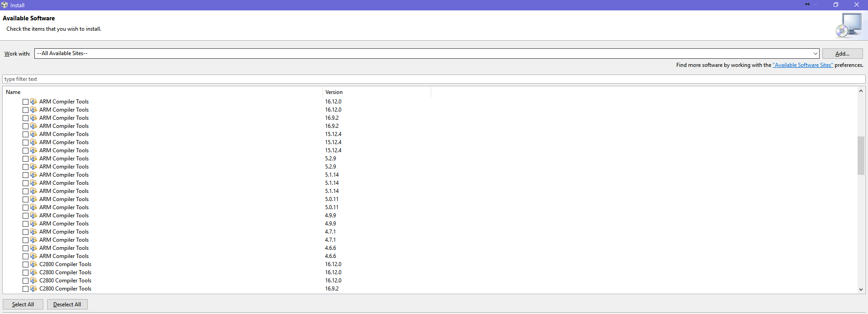Check the second ARM Compiler Tools 4.6.6 checkbox
Screen dimensions: 868x314
coord(25,256)
